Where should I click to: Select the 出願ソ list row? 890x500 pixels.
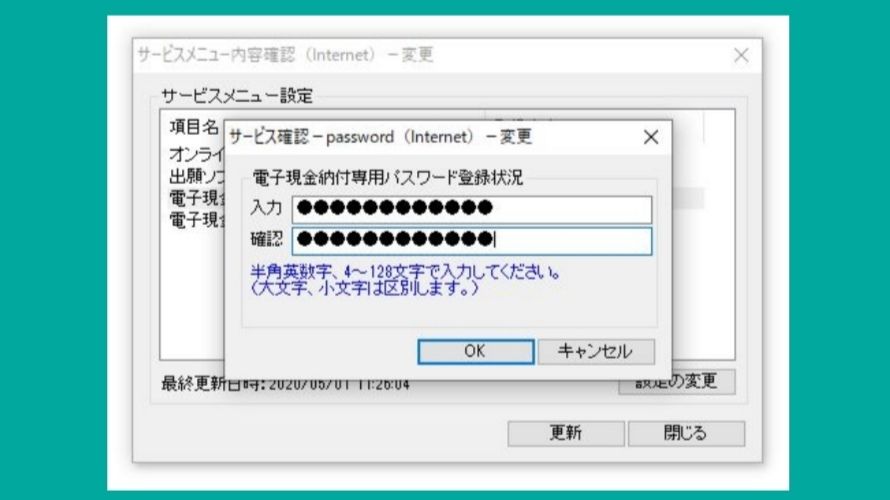[196, 177]
